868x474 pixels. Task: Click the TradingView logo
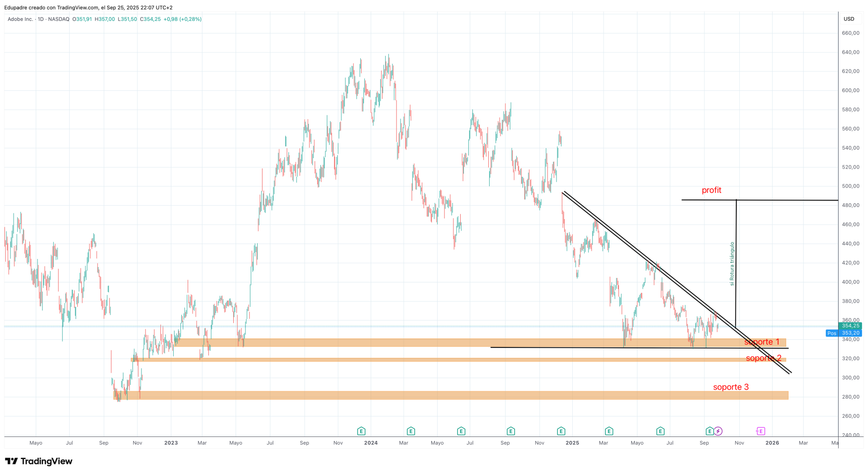(38, 461)
